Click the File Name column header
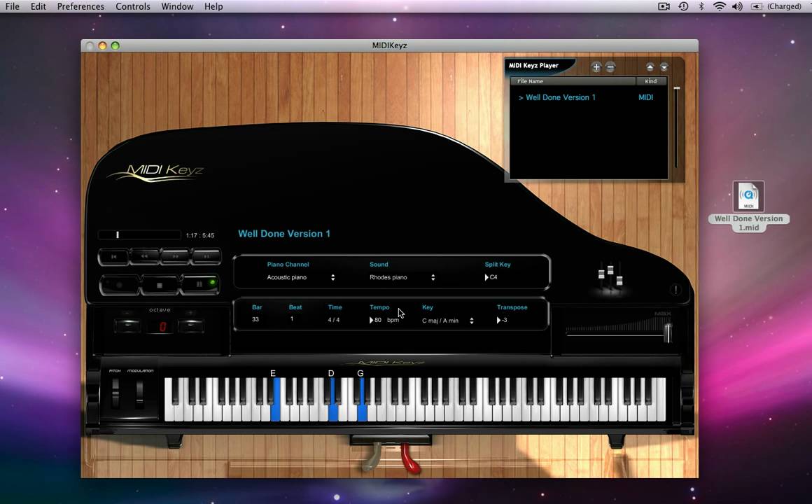This screenshot has height=504, width=812. 573,81
